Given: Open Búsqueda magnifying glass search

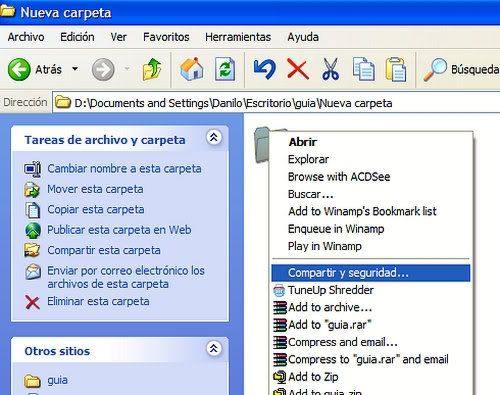Looking at the screenshot, I should 461,69.
